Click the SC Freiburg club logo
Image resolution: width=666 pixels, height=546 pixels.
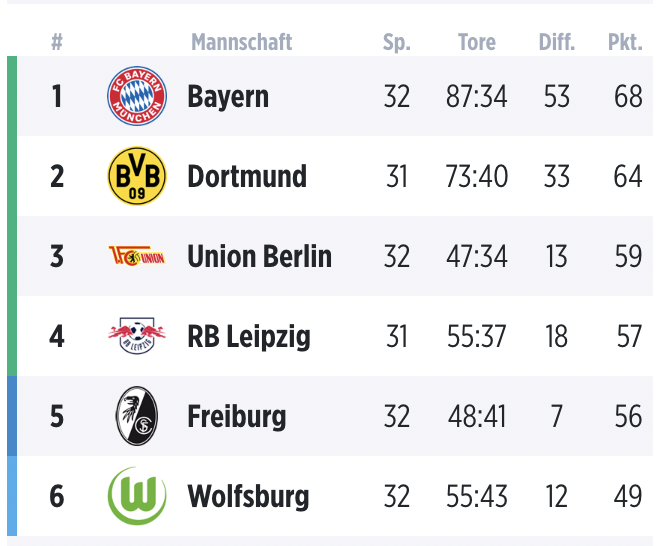pyautogui.click(x=137, y=416)
